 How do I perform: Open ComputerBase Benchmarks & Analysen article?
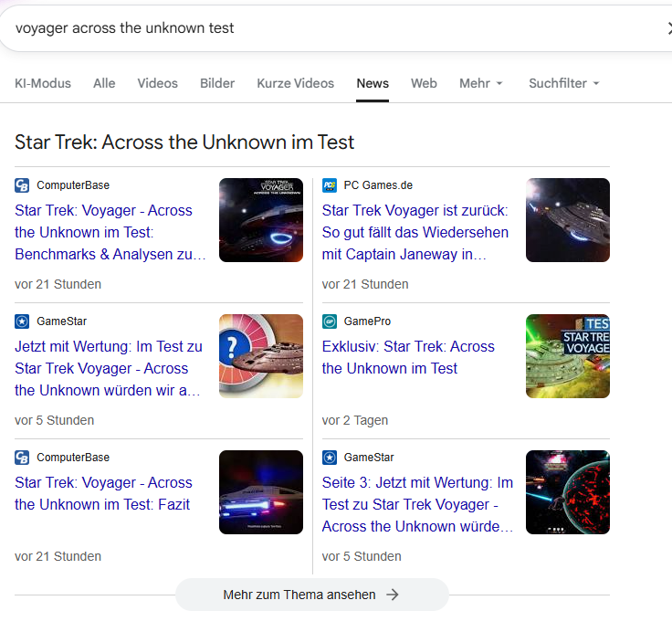click(x=110, y=232)
